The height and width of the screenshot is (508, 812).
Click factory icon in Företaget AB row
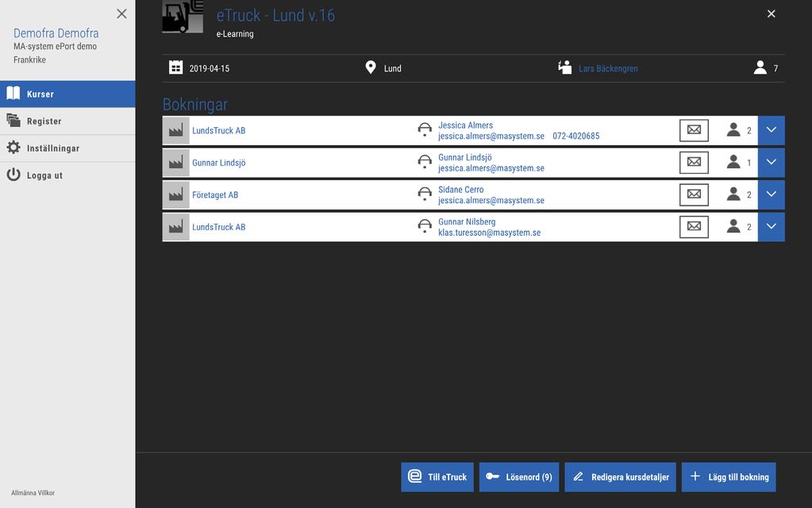tap(175, 194)
